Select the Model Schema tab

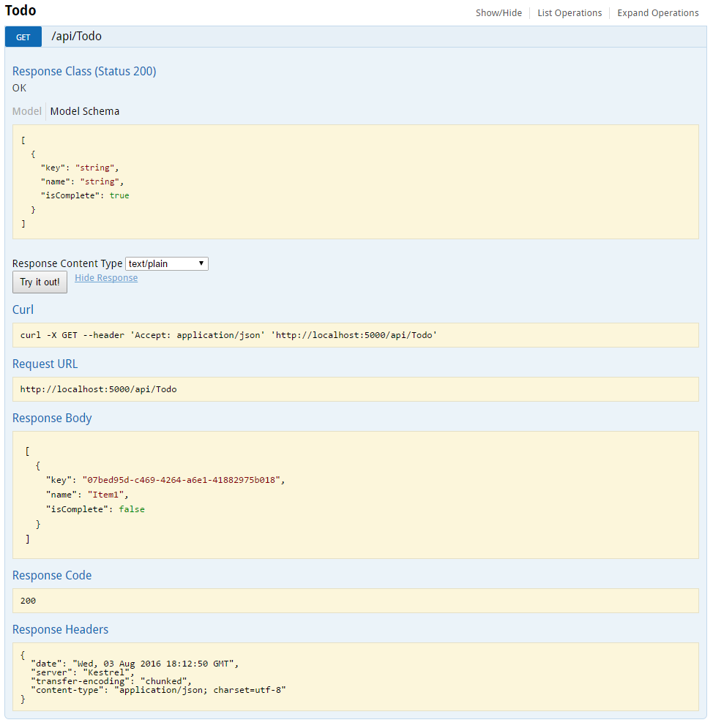tap(84, 110)
